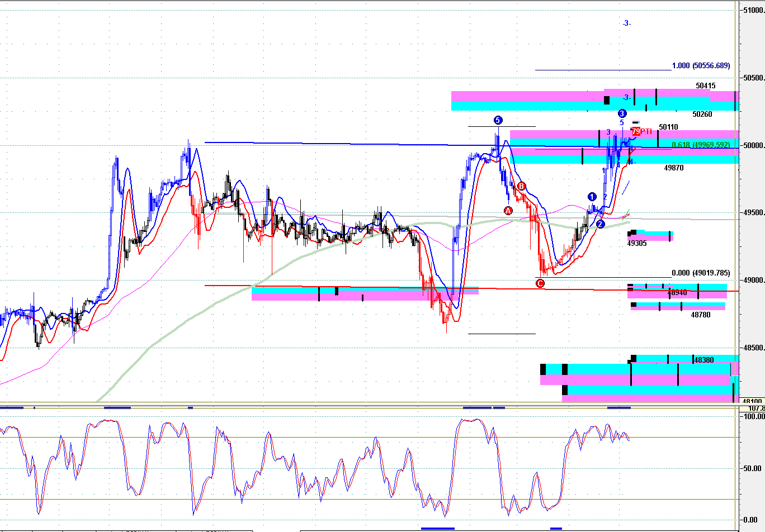
Task: Select the blue circled wave 3 marker
Action: tap(622, 113)
